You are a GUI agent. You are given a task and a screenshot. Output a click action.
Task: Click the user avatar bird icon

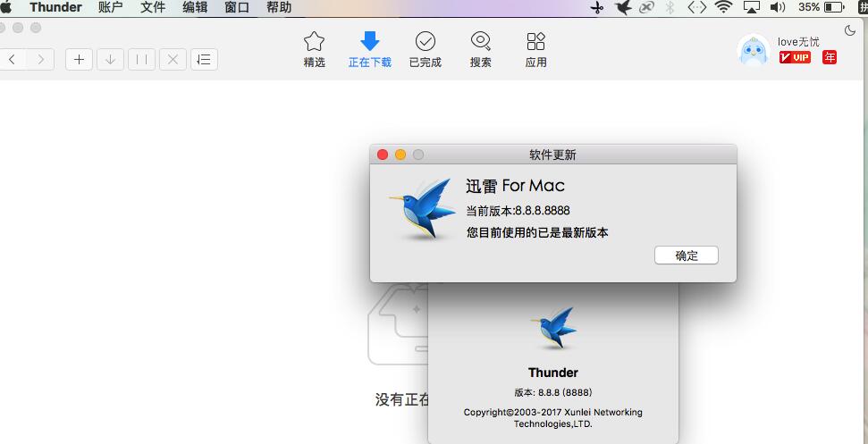tap(754, 50)
